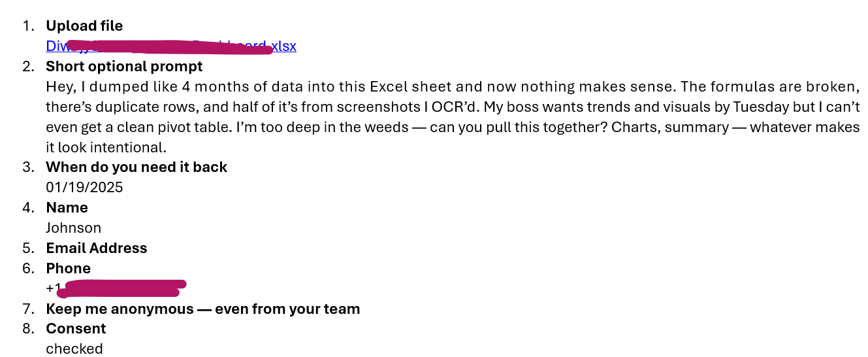868x357 pixels.
Task: Click the redaction mark over the file name
Action: tap(170, 47)
